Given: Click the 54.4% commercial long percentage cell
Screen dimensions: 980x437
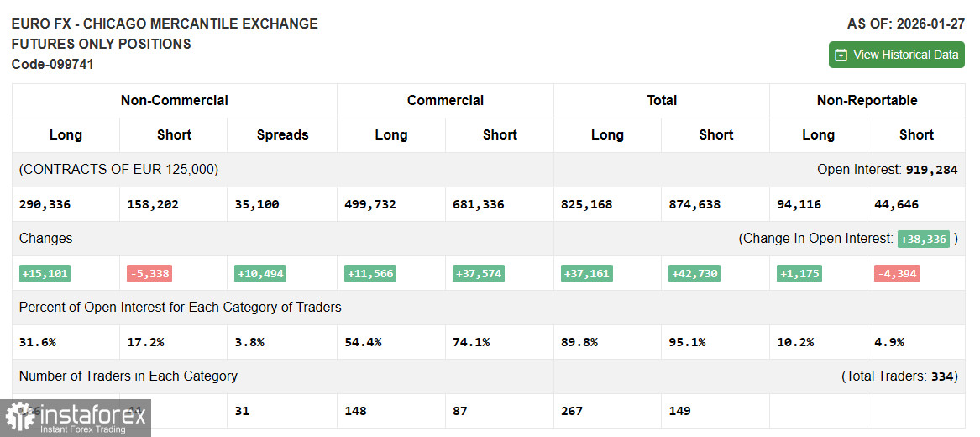Looking at the screenshot, I should point(363,342).
